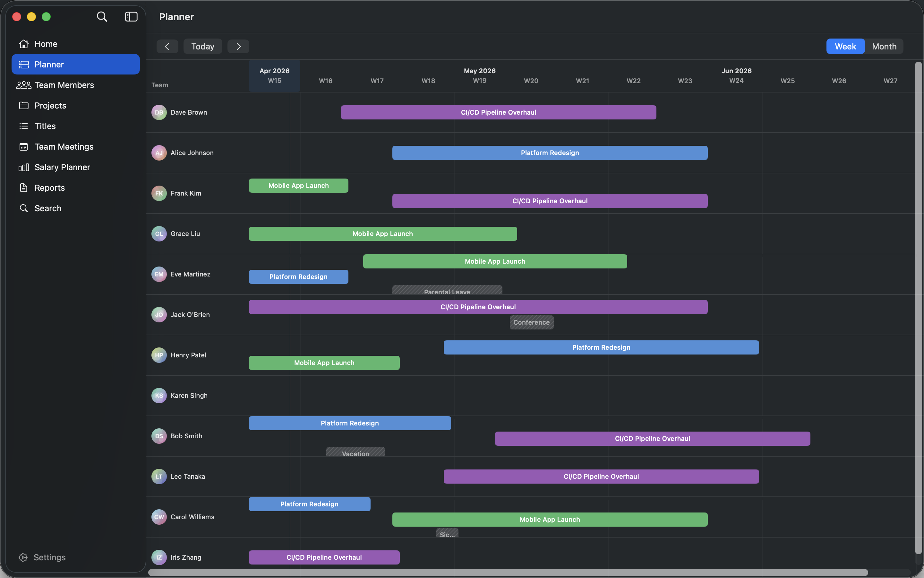Click Grace Liu's GL avatar
This screenshot has height=578, width=924.
[159, 234]
